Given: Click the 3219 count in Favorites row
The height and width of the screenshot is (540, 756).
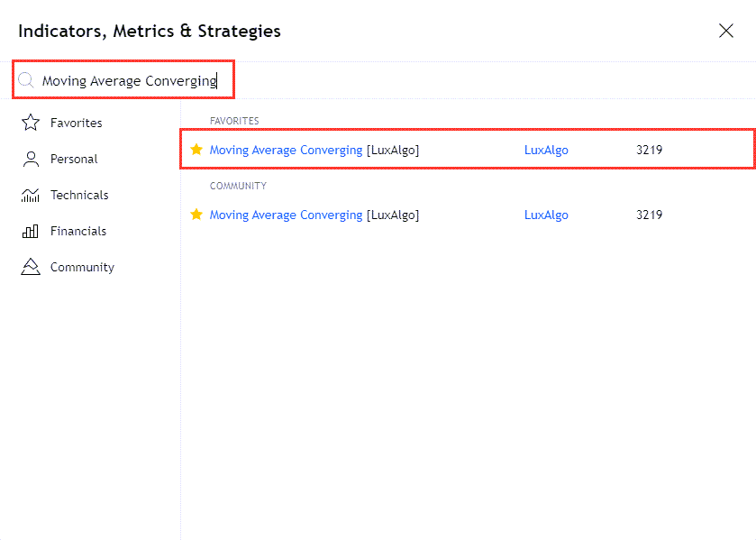Looking at the screenshot, I should (x=649, y=150).
